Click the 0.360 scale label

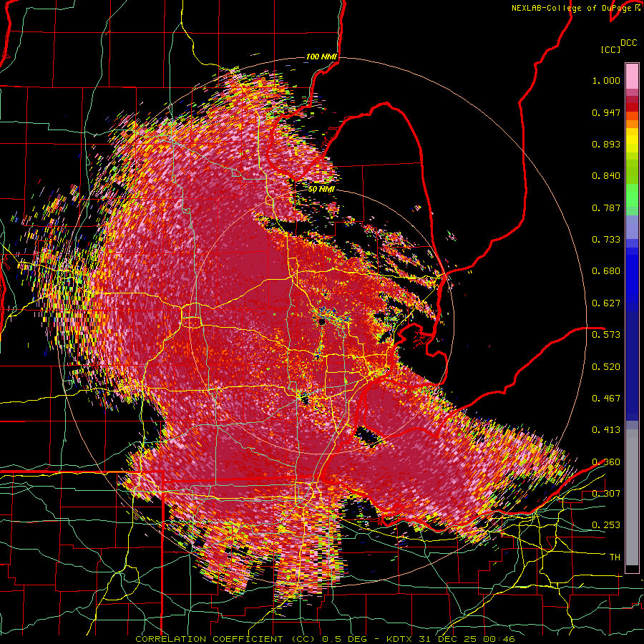(x=606, y=462)
